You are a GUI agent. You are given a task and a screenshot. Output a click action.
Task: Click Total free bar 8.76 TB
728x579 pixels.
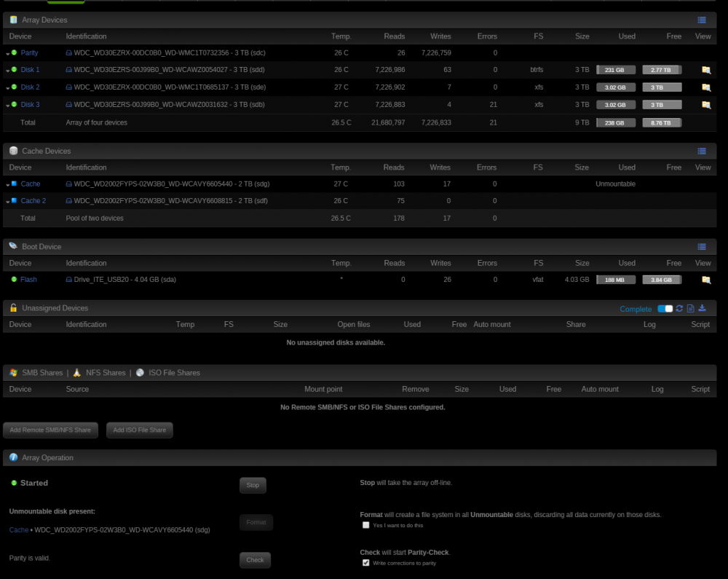tap(662, 123)
